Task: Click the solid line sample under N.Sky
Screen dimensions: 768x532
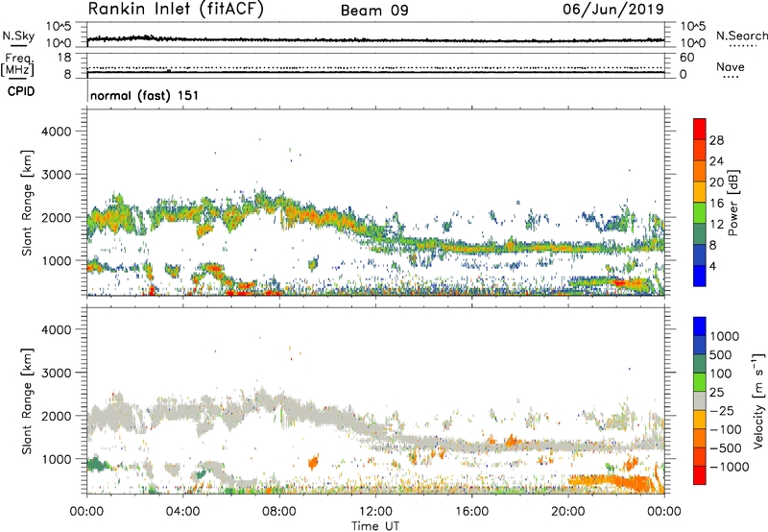Action: [18, 45]
